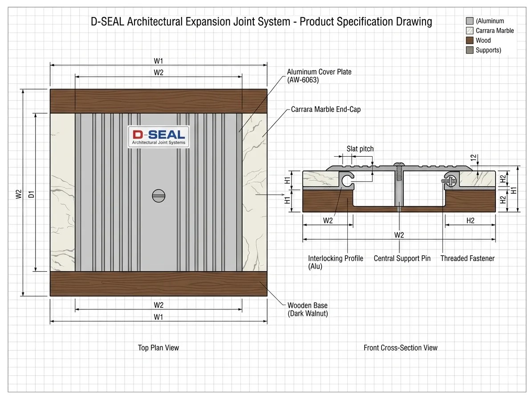Click the 'Carrara Marble End-Cap' callout
The width and height of the screenshot is (532, 399).
coord(326,109)
